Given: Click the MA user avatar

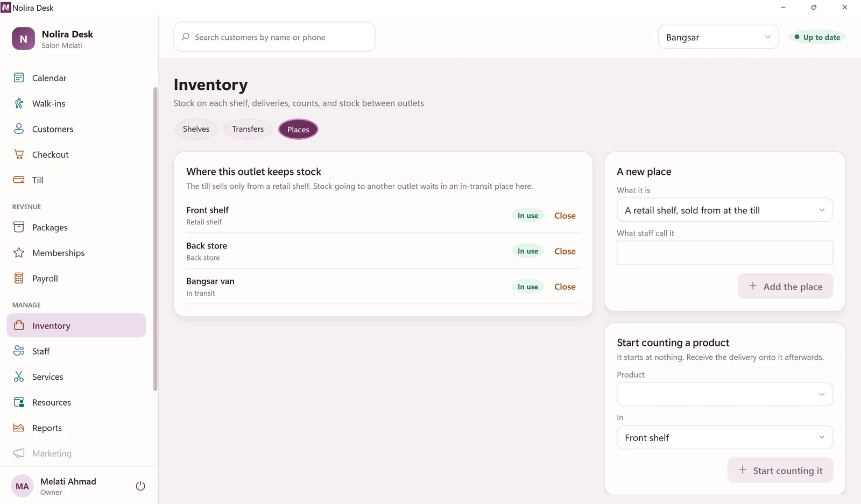Looking at the screenshot, I should pyautogui.click(x=22, y=486).
